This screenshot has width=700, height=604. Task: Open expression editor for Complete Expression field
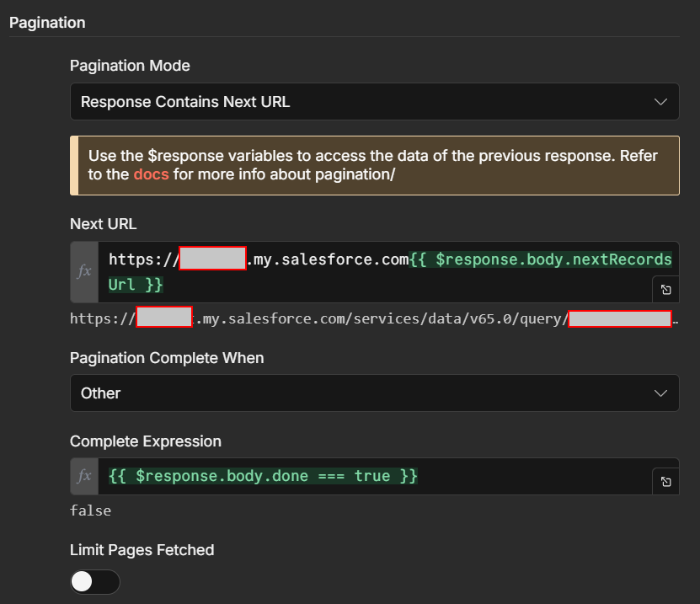coord(665,481)
